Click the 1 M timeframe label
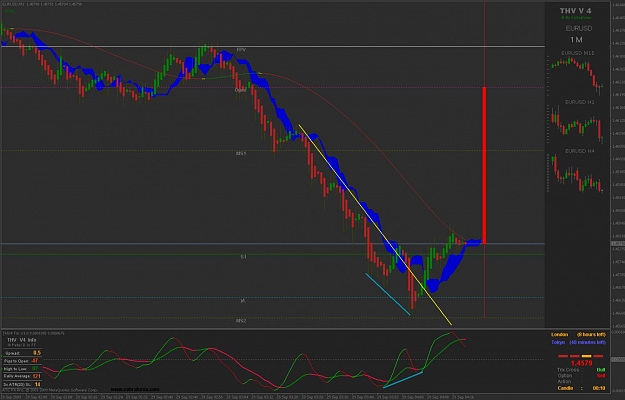Screen dimensions: 625x400 coord(576,40)
